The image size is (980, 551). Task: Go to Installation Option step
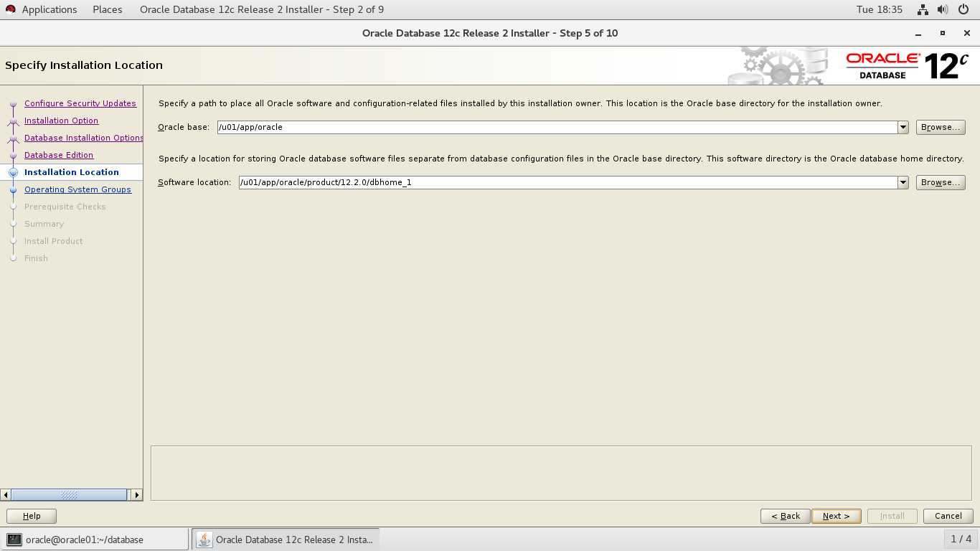(x=61, y=121)
